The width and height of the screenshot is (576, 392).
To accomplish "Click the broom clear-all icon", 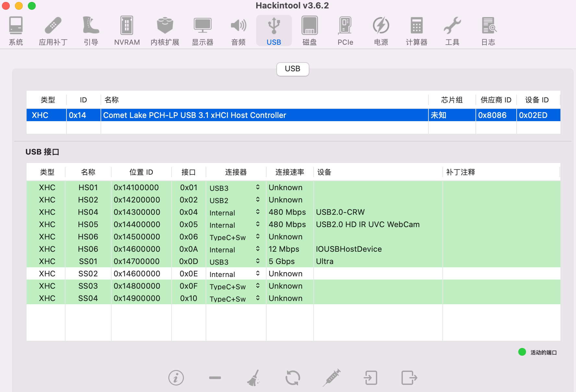I will [254, 378].
